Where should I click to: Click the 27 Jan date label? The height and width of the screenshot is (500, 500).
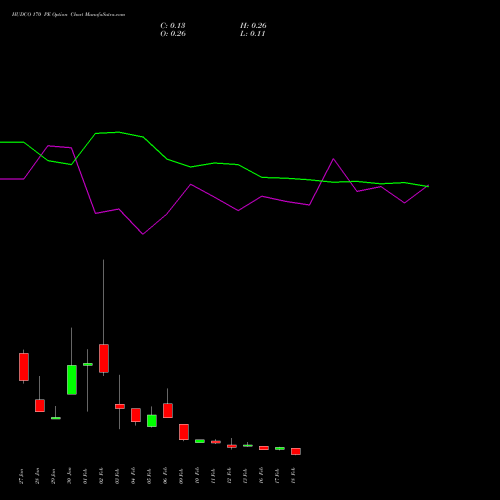pos(22,476)
